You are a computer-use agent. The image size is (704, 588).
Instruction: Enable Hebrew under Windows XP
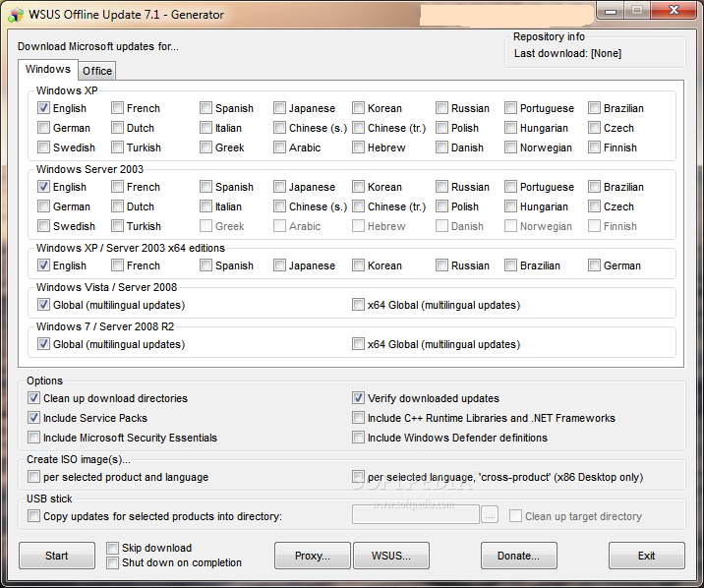358,147
